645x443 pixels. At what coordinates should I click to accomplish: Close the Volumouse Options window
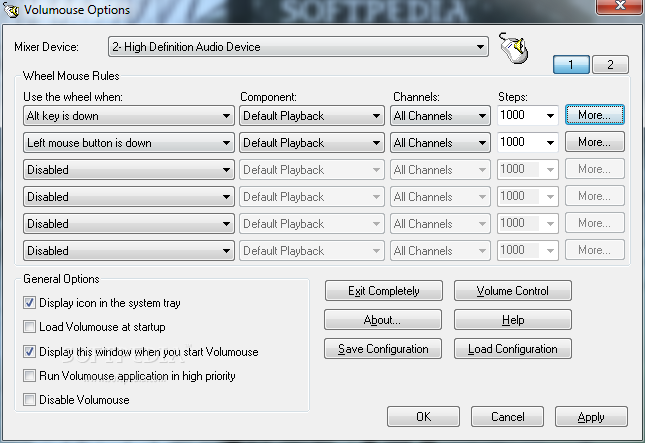[620, 6]
